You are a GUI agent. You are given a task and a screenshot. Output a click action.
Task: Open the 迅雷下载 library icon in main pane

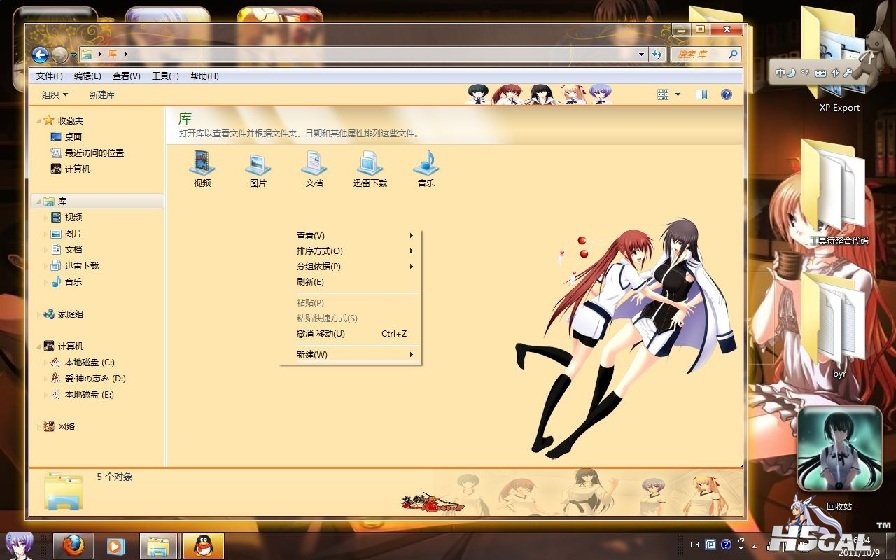pyautogui.click(x=370, y=168)
